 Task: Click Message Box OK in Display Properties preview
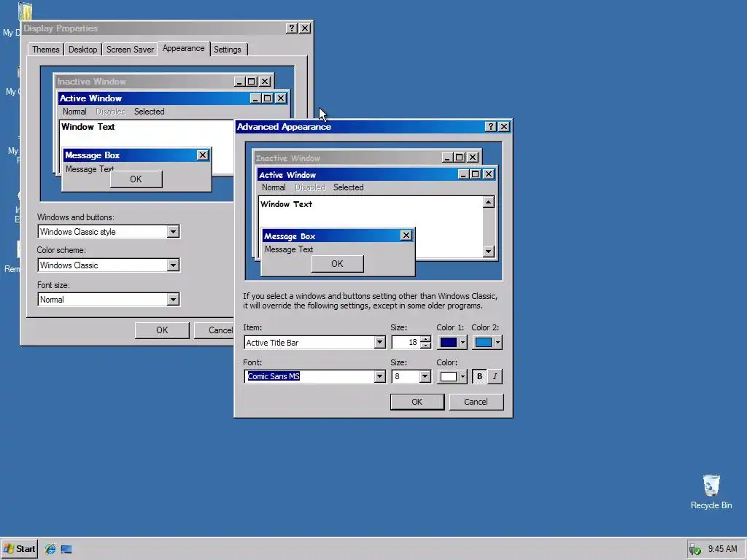click(x=136, y=179)
